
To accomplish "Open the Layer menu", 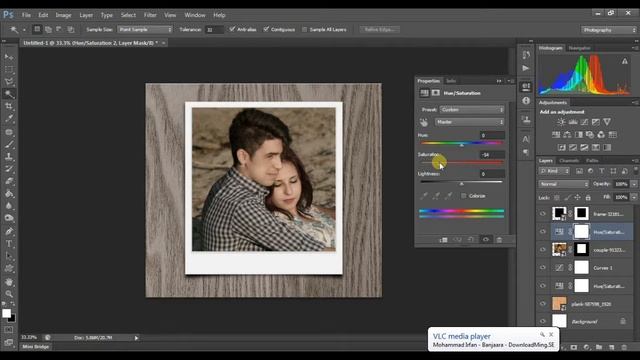I will point(86,15).
